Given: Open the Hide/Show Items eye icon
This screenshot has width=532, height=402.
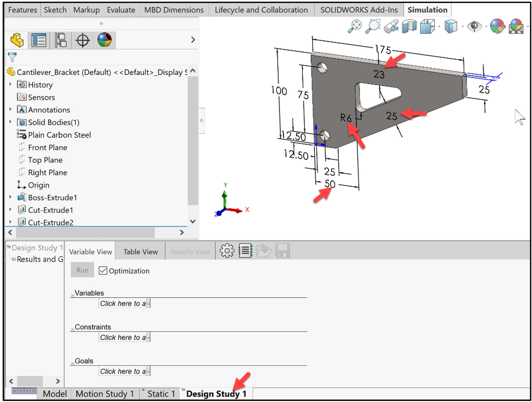Looking at the screenshot, I should (x=474, y=27).
